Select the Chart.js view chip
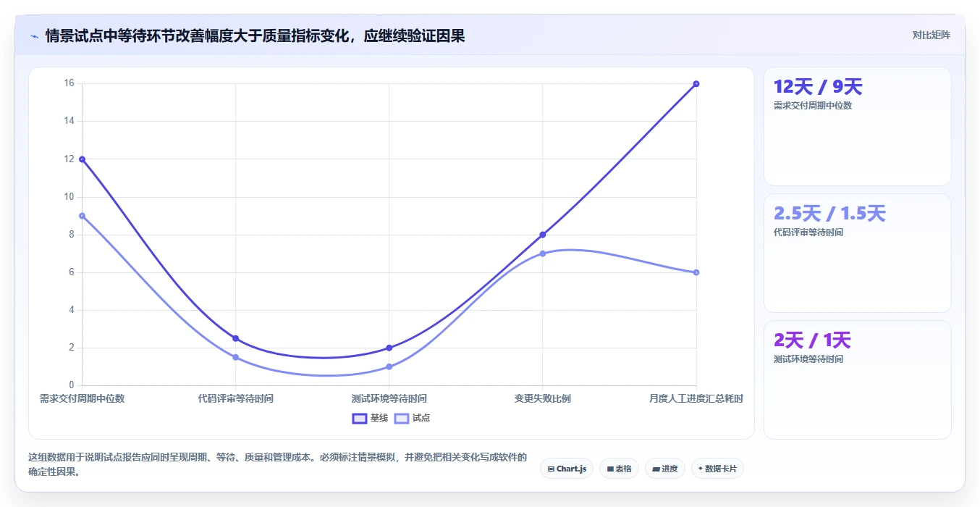980x507 pixels. (567, 469)
